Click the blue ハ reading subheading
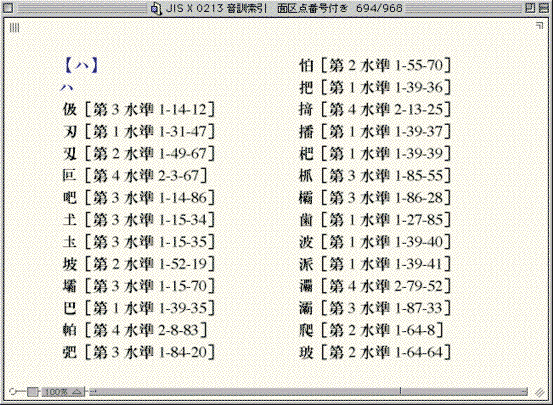This screenshot has height=405, width=553. [x=67, y=87]
